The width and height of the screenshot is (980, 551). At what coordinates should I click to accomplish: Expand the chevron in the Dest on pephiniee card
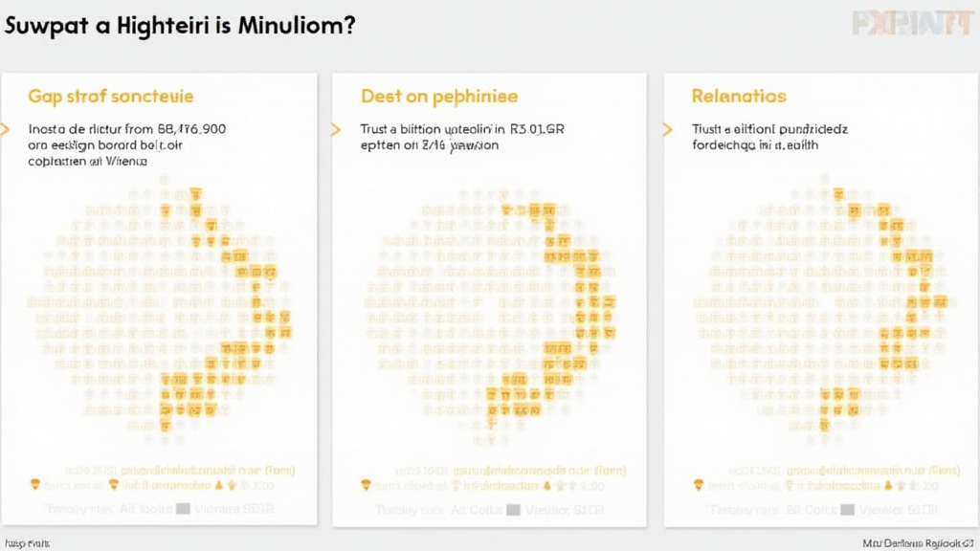[x=335, y=128]
